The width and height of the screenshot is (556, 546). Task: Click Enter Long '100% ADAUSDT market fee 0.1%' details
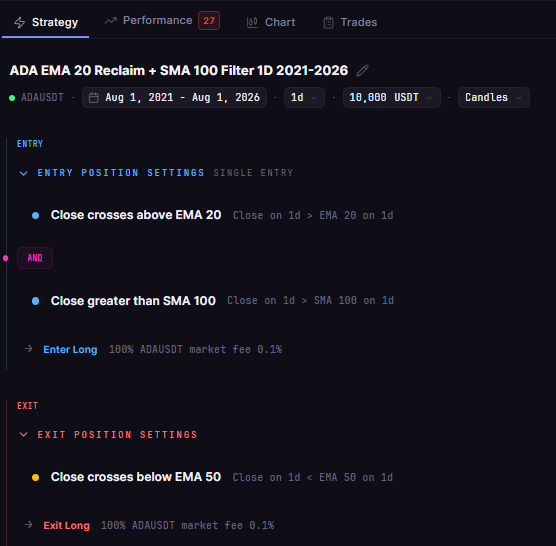point(195,350)
